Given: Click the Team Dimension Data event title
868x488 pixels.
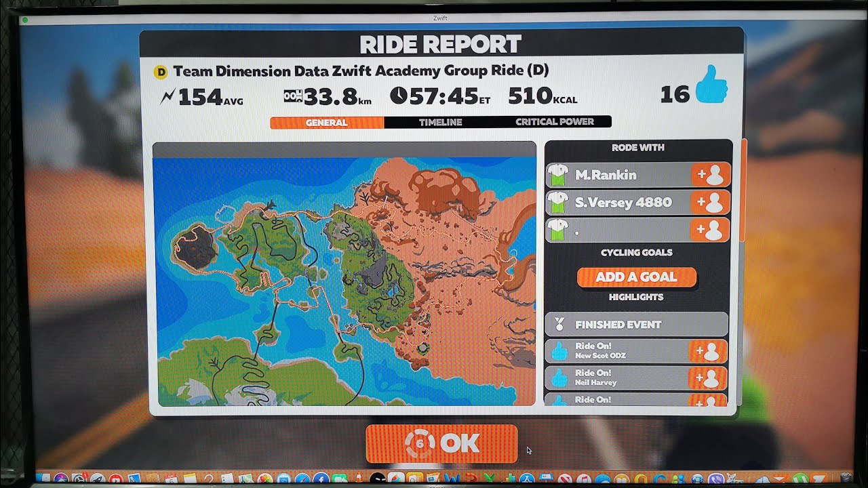Looking at the screenshot, I should tap(361, 71).
